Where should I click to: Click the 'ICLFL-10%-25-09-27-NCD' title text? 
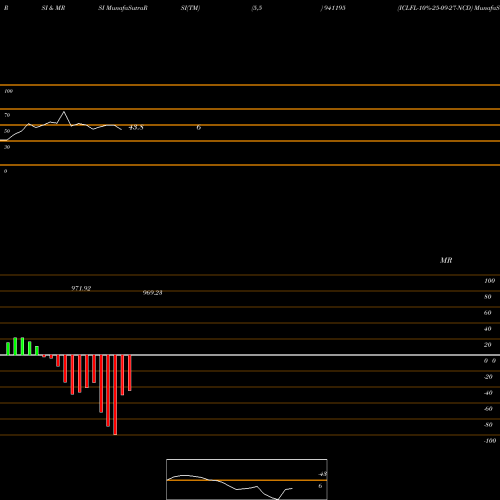pos(435,8)
